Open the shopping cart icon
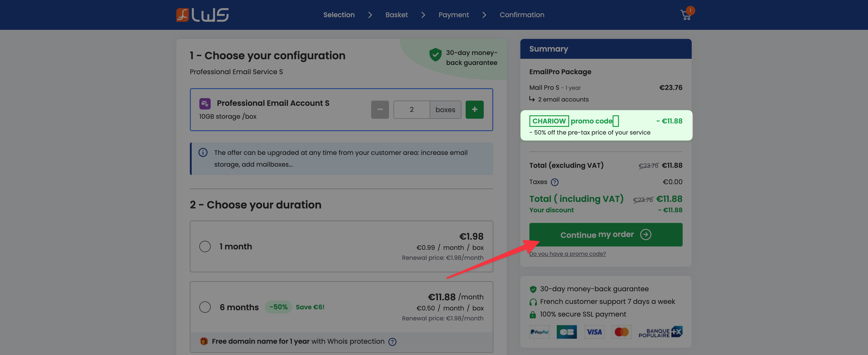This screenshot has width=868, height=355. point(686,15)
